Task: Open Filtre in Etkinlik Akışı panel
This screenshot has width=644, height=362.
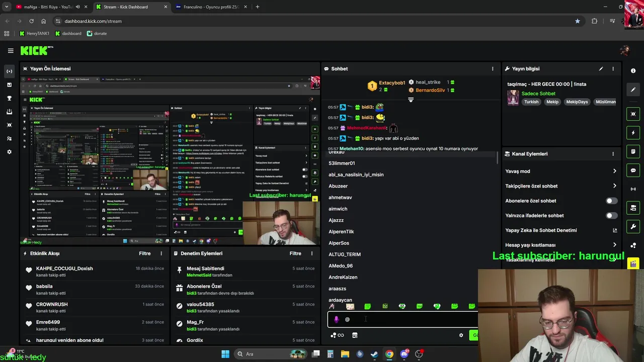Action: [145, 253]
